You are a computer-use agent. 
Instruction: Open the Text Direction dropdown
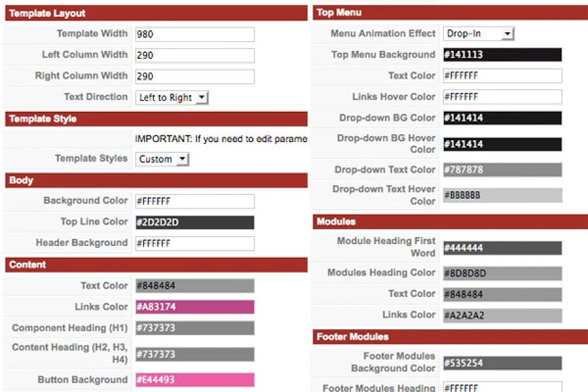tap(172, 98)
